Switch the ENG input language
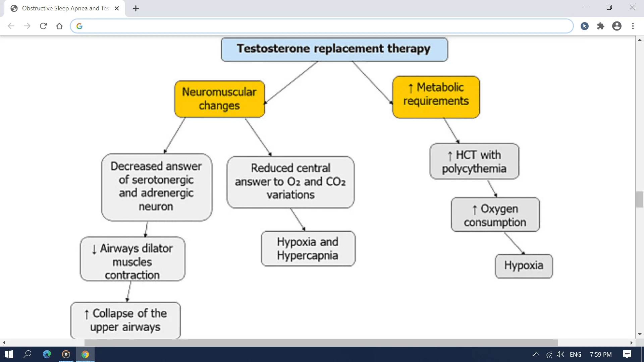The width and height of the screenshot is (644, 362). (576, 354)
